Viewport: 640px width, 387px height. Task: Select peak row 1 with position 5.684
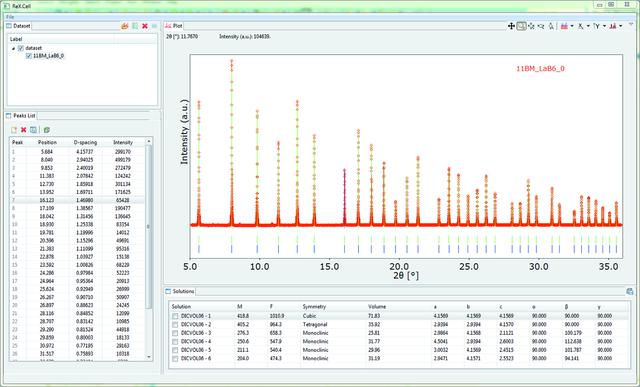click(x=77, y=151)
